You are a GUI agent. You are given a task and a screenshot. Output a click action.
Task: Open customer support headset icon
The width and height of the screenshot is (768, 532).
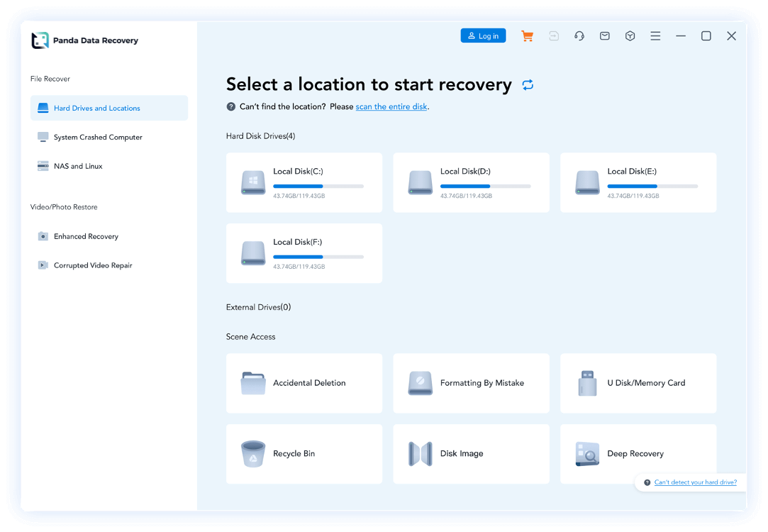coord(579,36)
